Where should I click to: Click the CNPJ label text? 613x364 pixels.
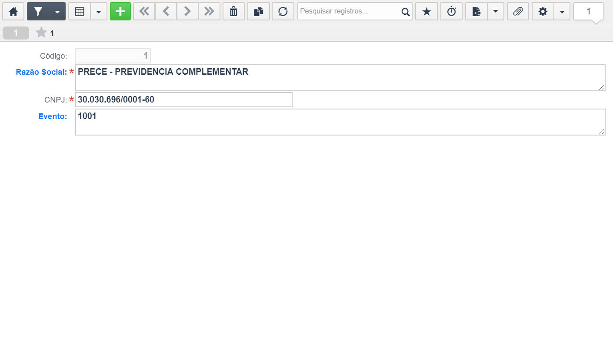click(56, 100)
